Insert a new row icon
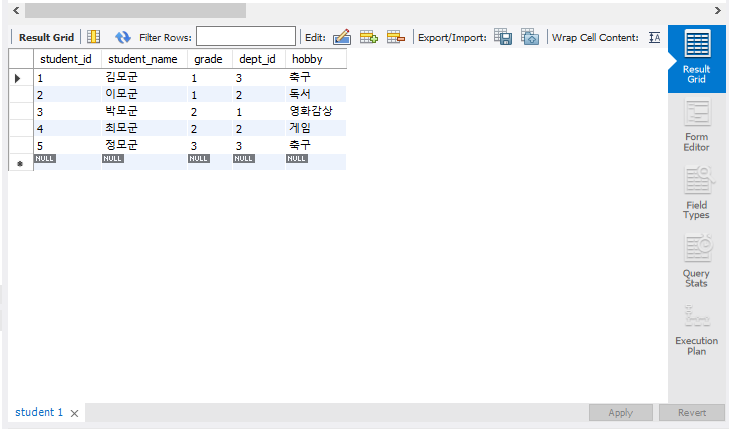This screenshot has width=729, height=429. (369, 37)
